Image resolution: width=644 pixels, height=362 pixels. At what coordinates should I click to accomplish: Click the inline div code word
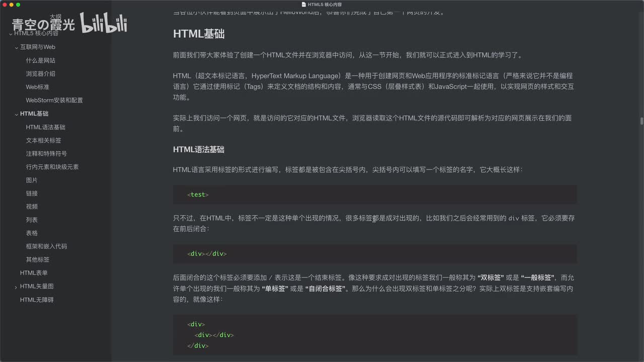point(513,218)
